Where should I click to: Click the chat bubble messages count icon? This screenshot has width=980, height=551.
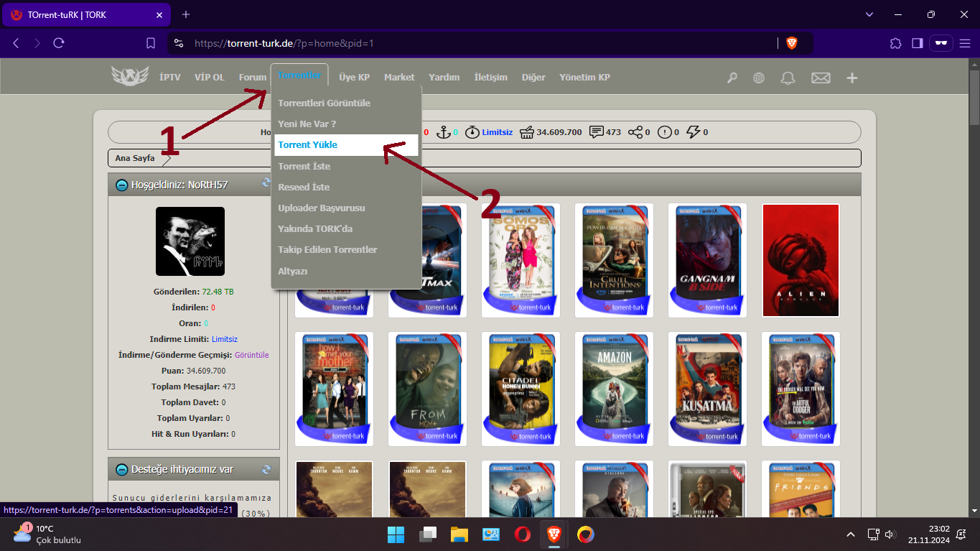click(x=596, y=132)
